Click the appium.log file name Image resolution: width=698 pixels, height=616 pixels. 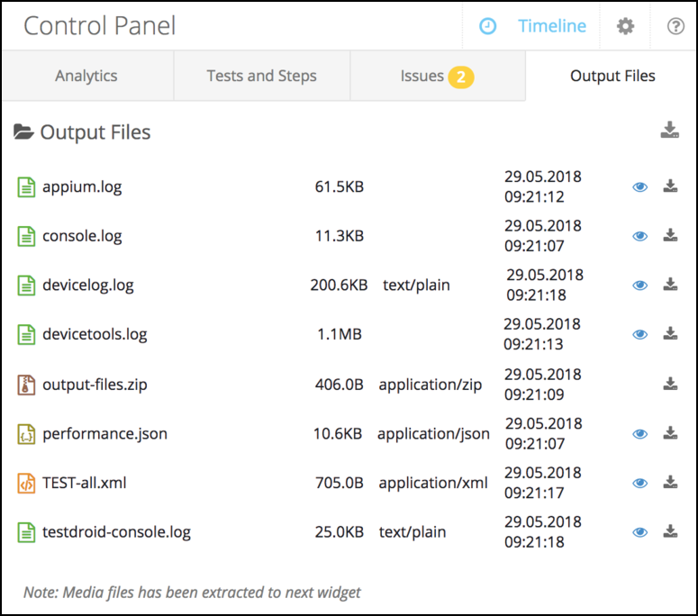(81, 187)
